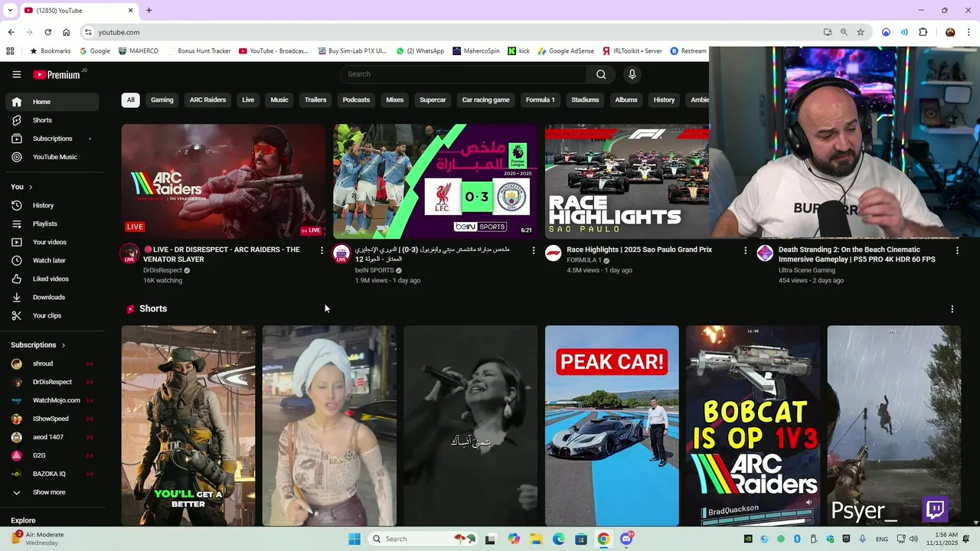Open Liked videos in the sidebar

(x=52, y=279)
